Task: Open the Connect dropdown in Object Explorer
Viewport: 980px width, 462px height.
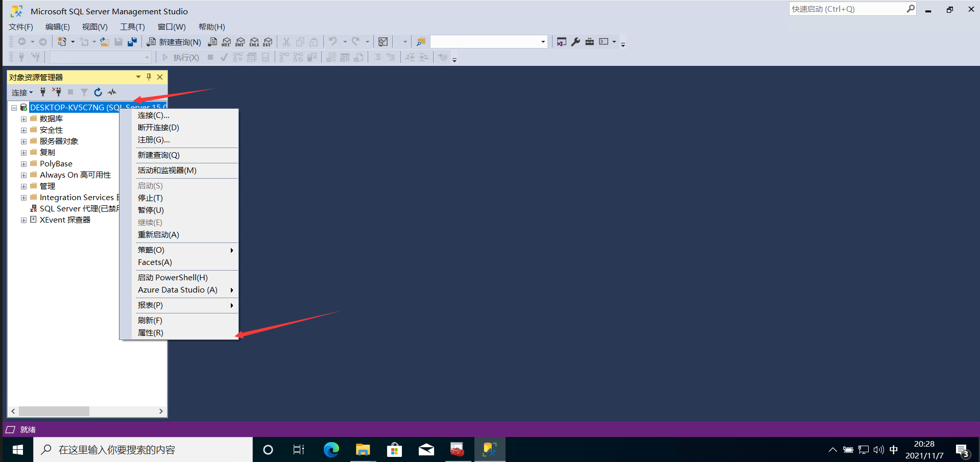Action: [22, 92]
